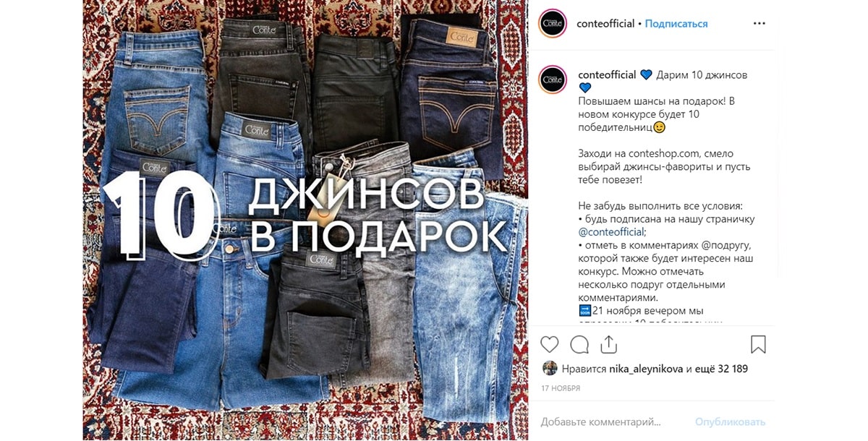Viewport: 868px width, 441px height.
Task: Open the conteofficial username in the header
Action: pos(605,24)
